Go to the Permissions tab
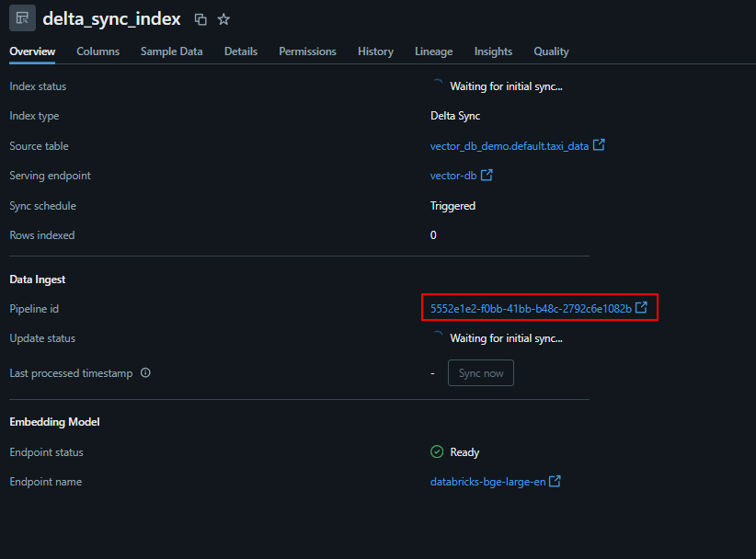 tap(307, 51)
